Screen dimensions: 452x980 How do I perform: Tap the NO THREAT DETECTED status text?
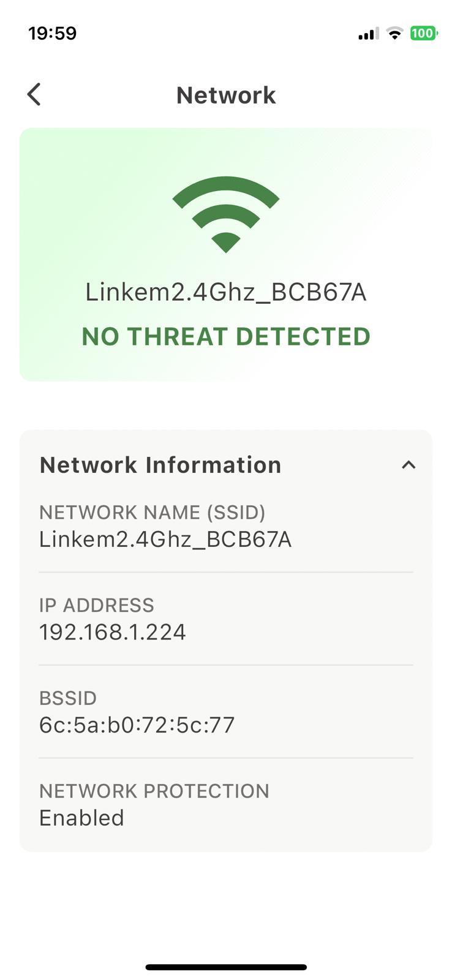(x=226, y=336)
